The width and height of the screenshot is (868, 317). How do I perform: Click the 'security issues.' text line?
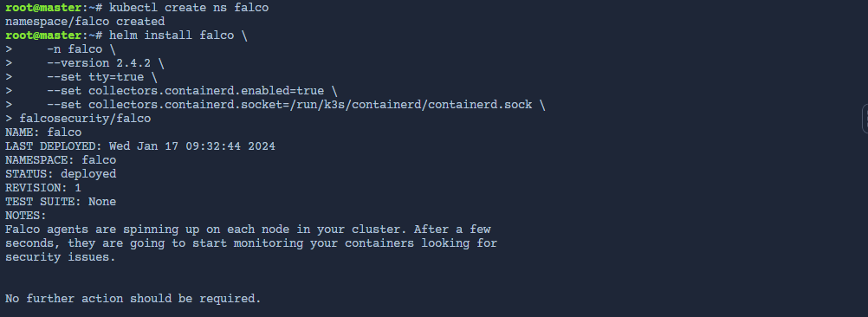(x=61, y=256)
